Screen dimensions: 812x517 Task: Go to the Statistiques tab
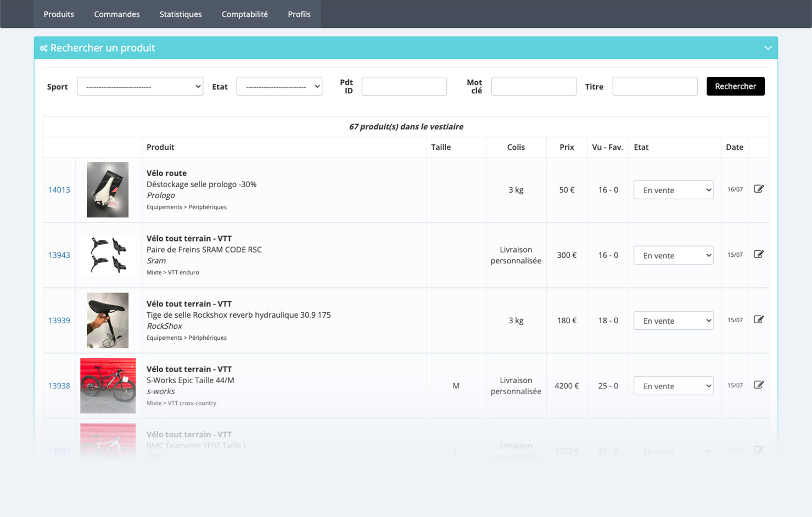(x=181, y=14)
